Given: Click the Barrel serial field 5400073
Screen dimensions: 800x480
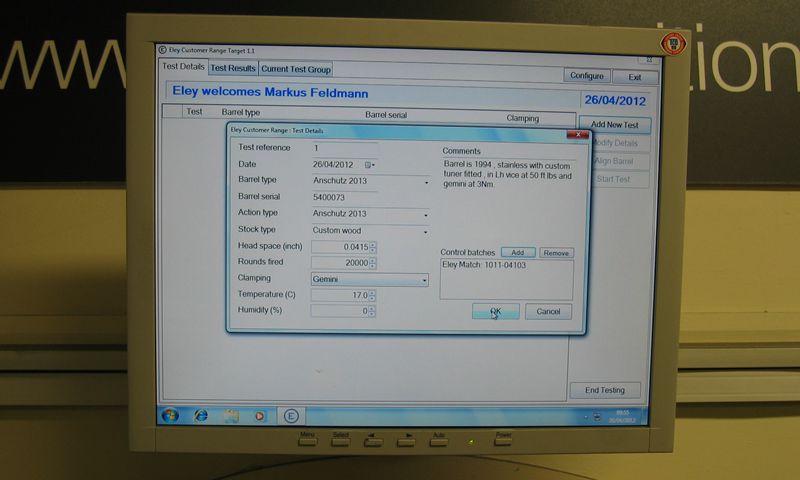Looking at the screenshot, I should (x=344, y=197).
